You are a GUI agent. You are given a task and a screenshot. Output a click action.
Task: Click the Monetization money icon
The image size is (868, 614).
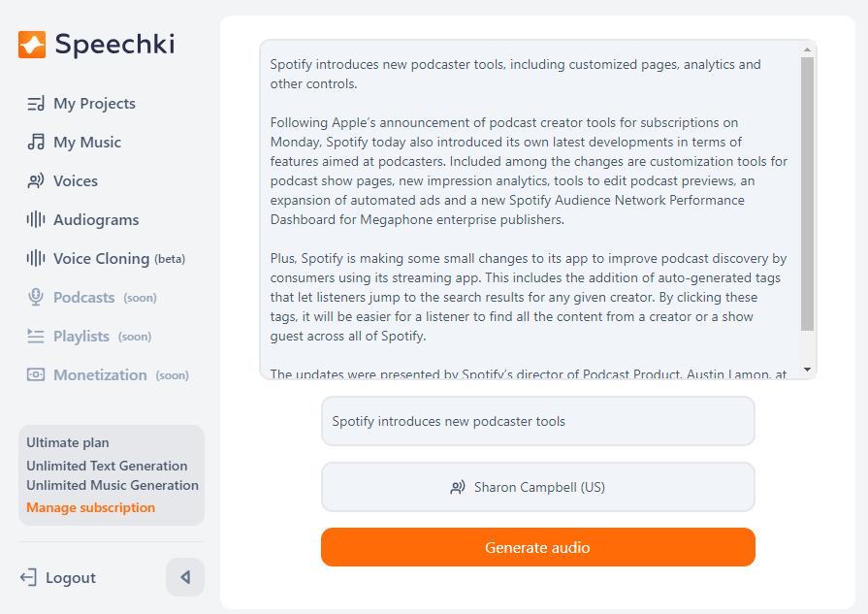click(x=36, y=374)
